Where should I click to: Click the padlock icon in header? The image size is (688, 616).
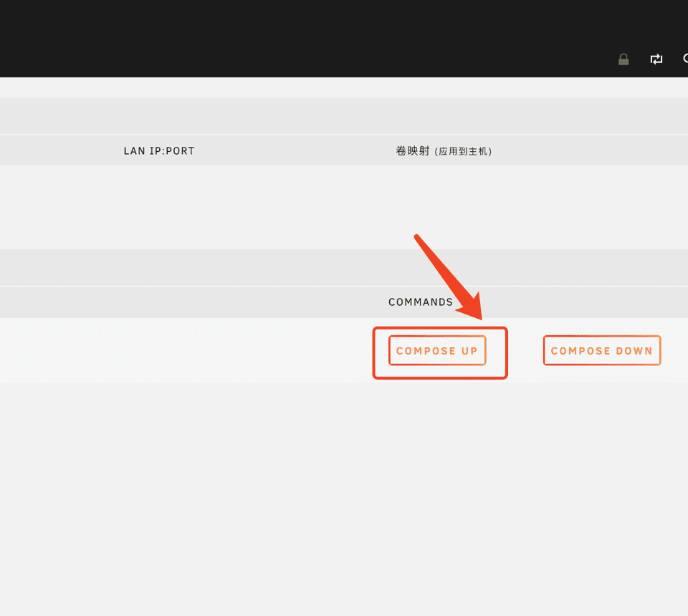point(623,59)
